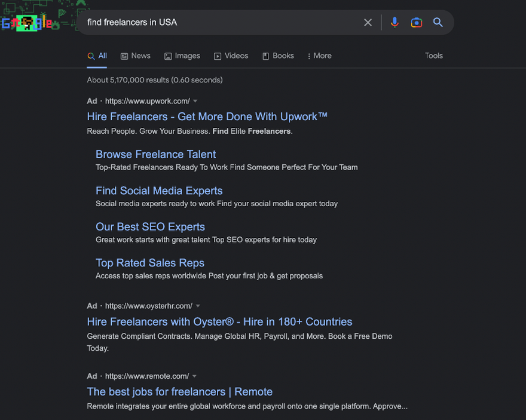Open the 'Browse Freelance Talent' sitelink
The image size is (526, 420).
155,154
